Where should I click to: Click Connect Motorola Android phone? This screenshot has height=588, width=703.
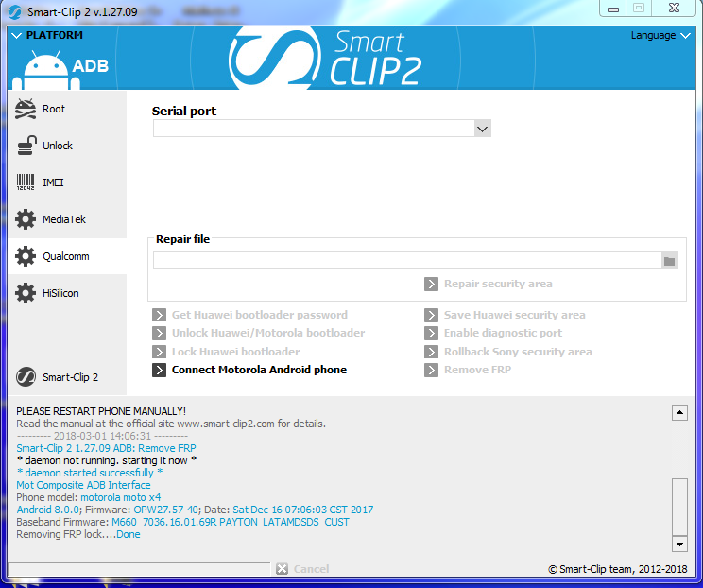(x=259, y=370)
